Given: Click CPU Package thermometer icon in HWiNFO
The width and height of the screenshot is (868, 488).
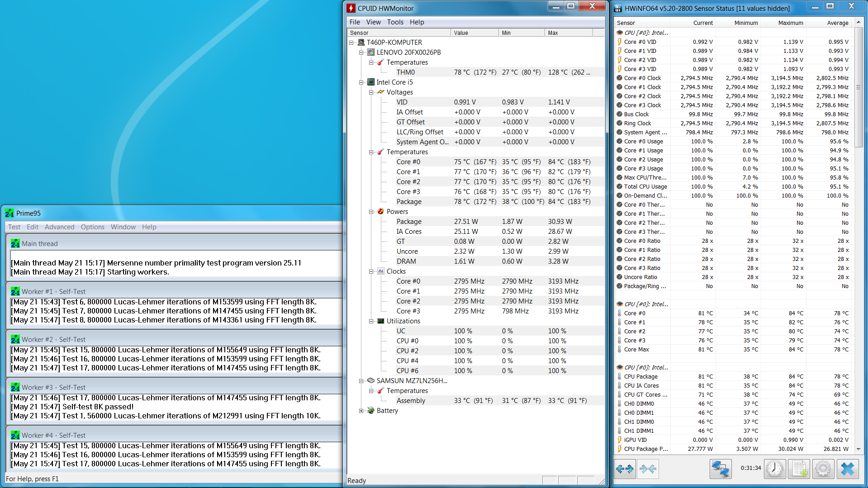Looking at the screenshot, I should tap(620, 377).
